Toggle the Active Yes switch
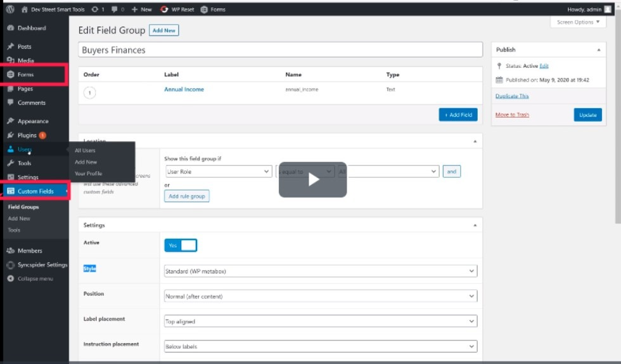Viewport: 621px width, 364px height. click(x=181, y=246)
